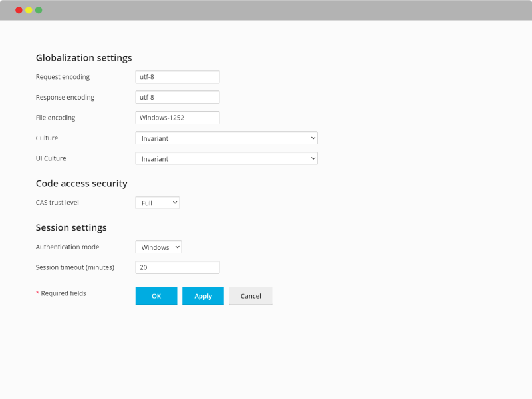Maximize the window using the green button
The image size is (532, 399).
coord(39,10)
